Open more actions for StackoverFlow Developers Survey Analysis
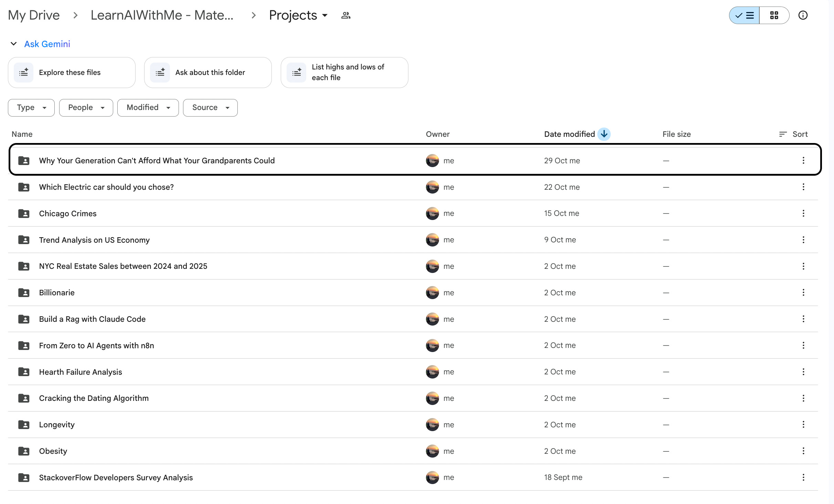This screenshot has width=834, height=504. click(x=803, y=477)
